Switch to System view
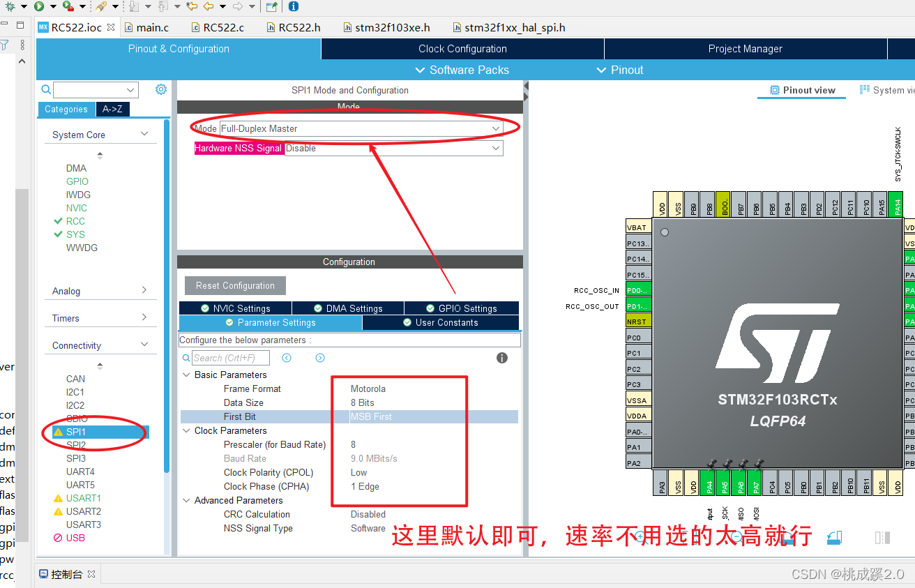This screenshot has width=915, height=588. [886, 90]
